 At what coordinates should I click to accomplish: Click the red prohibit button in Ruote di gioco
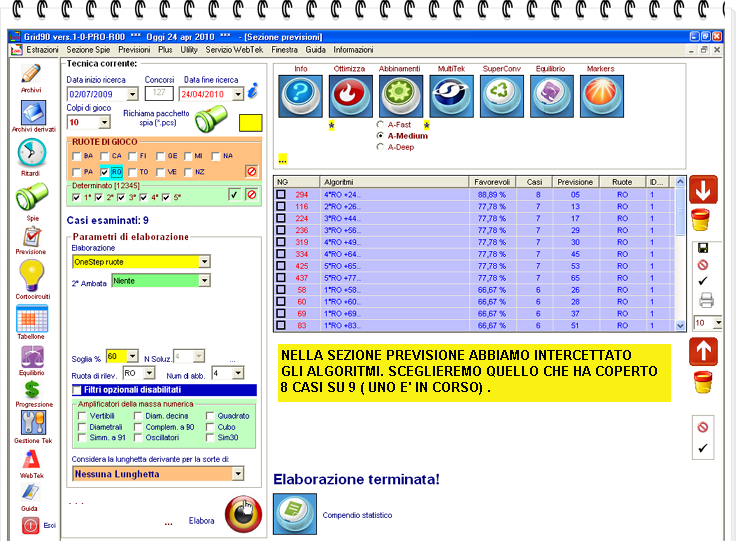point(252,172)
